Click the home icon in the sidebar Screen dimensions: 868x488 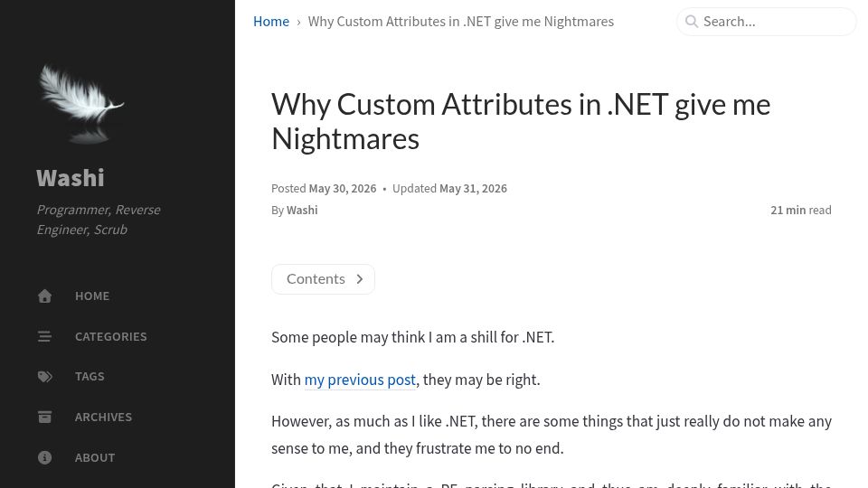tap(45, 296)
